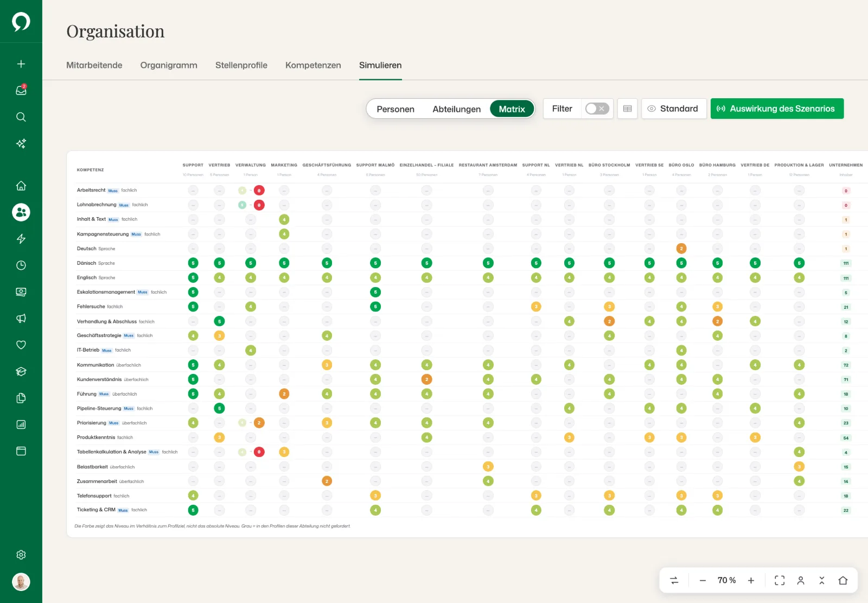Click the sparkles AI icon

coord(21,144)
